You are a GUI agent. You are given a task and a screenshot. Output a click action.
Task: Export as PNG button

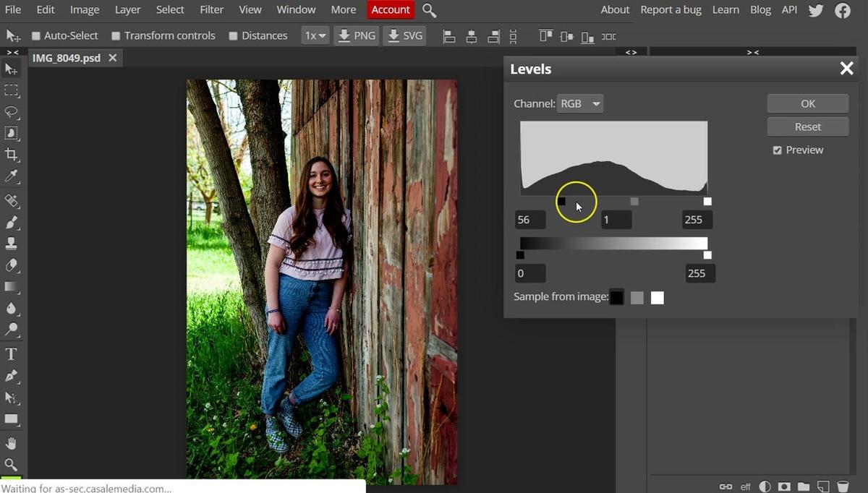pyautogui.click(x=357, y=35)
